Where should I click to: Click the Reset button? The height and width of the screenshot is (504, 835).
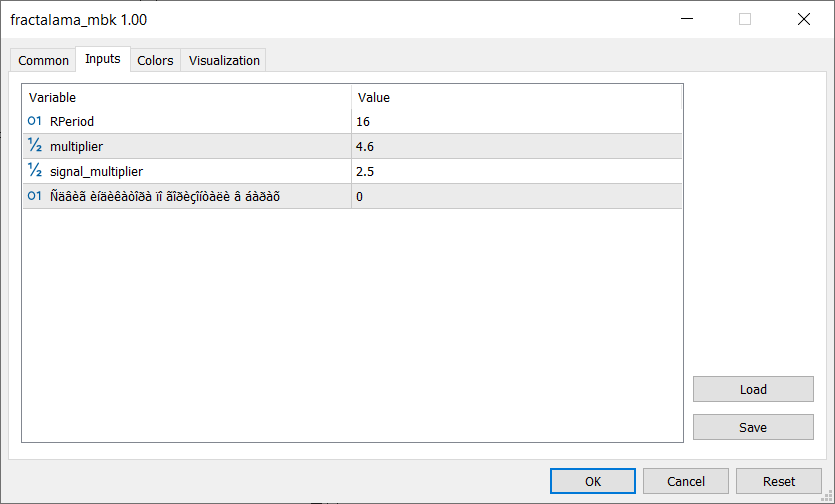point(779,481)
